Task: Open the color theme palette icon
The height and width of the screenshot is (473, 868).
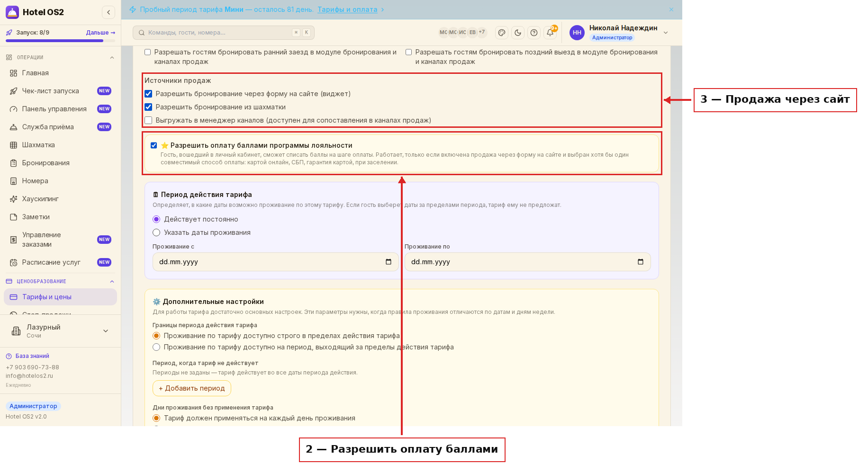Action: click(502, 33)
